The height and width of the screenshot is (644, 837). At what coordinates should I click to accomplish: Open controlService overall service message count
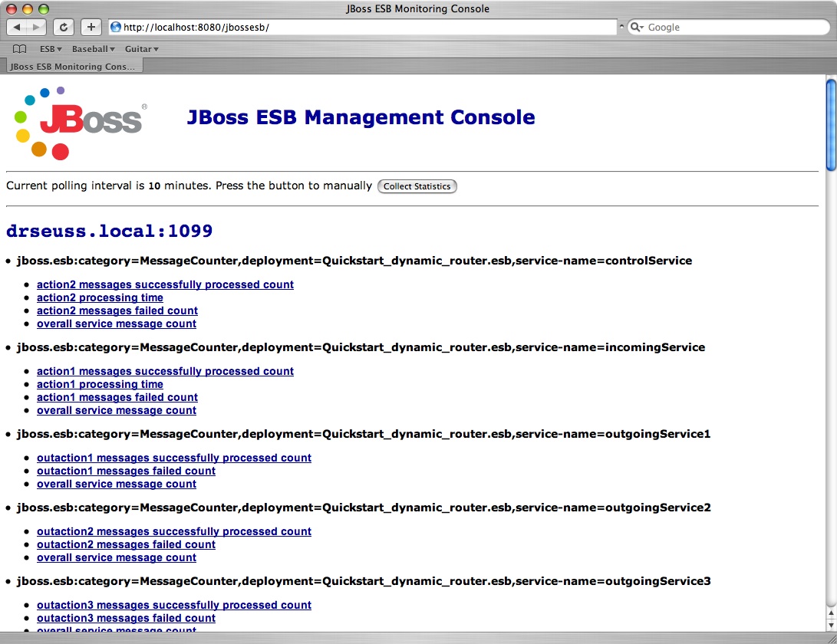(x=117, y=324)
